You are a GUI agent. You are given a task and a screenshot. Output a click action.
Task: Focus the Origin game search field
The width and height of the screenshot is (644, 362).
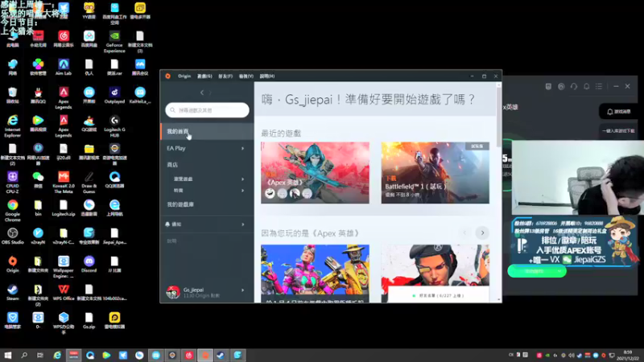[x=207, y=110]
